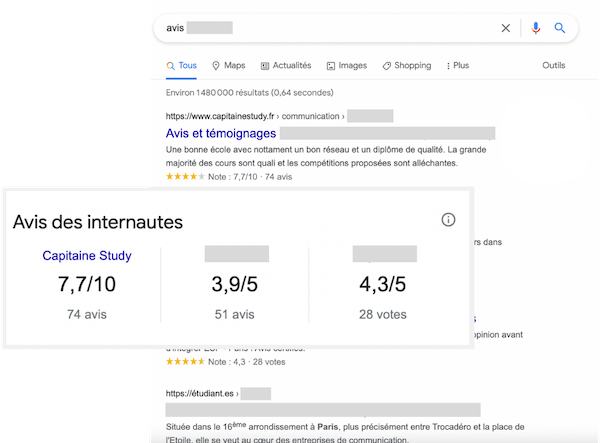Click 'Note : 7,7/10 · 74 avis' snippet
This screenshot has height=443, width=600.
250,177
